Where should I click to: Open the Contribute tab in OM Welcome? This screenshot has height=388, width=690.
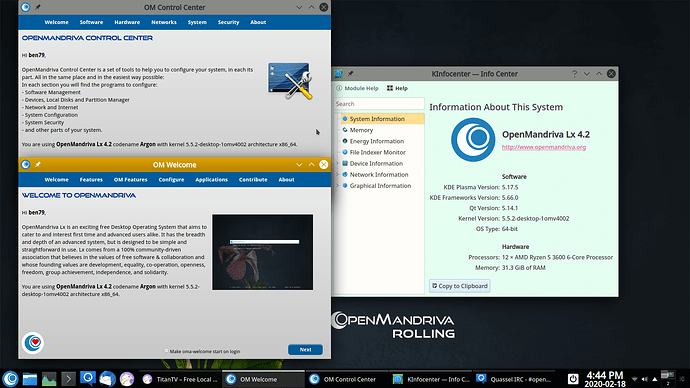coord(253,179)
